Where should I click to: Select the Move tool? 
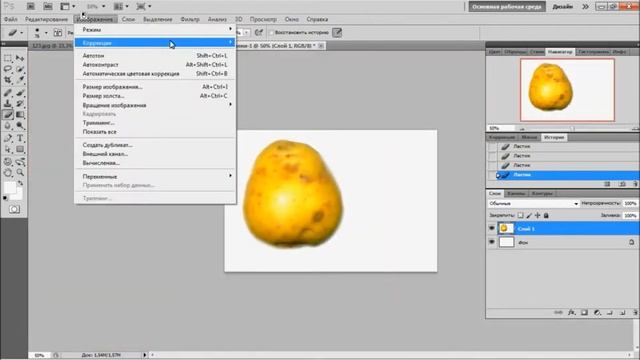pos(20,58)
